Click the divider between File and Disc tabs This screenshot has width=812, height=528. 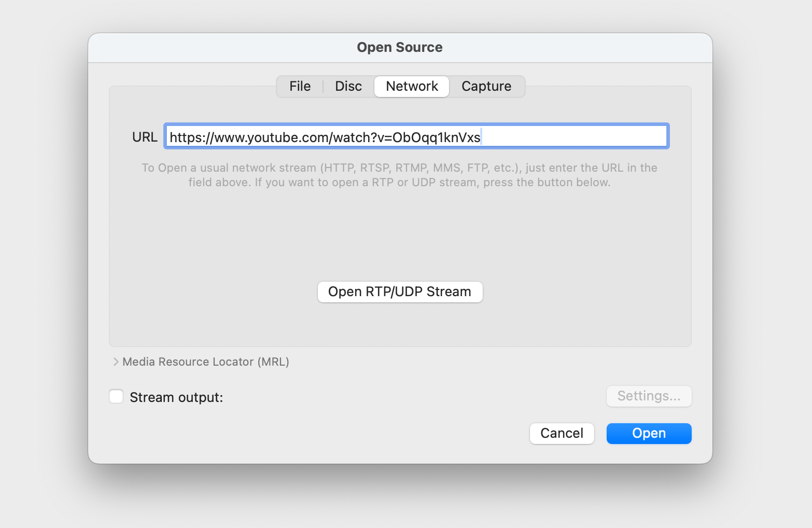point(323,86)
